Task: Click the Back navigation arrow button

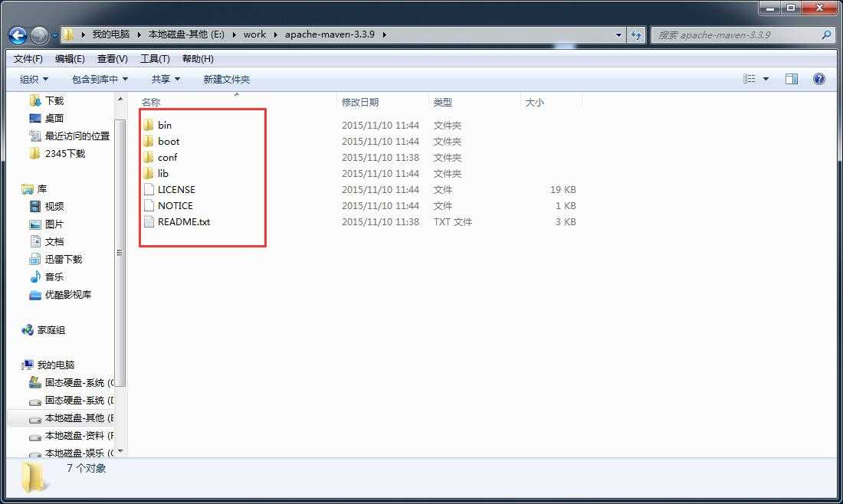Action: coord(18,35)
